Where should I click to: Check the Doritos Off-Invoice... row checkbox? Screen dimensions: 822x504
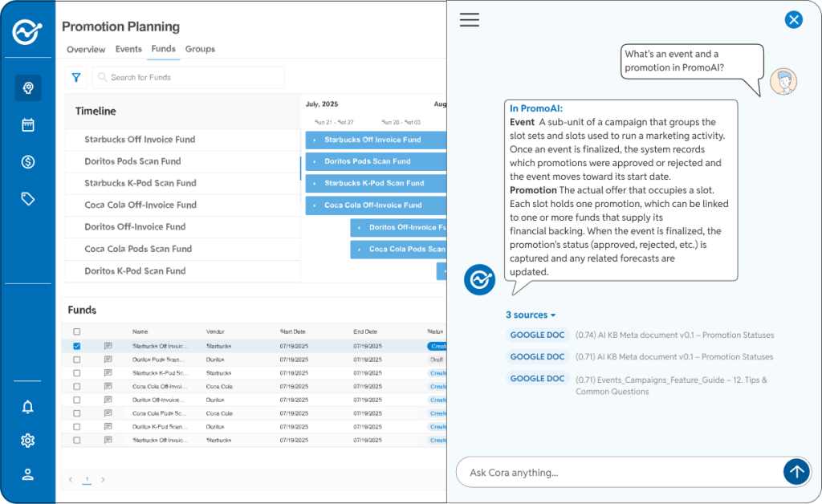77,400
